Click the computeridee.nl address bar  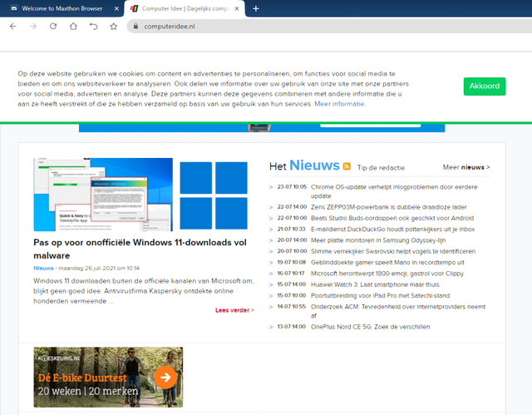(329, 26)
